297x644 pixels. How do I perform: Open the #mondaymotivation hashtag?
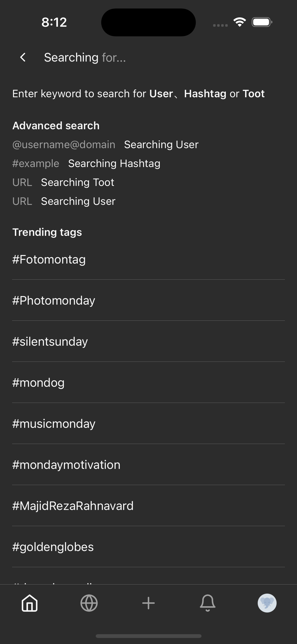pyautogui.click(x=66, y=465)
